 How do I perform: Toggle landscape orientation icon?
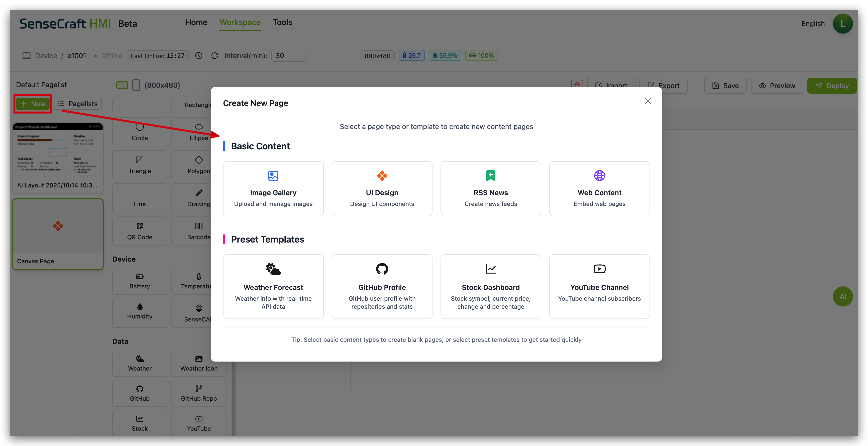(122, 85)
